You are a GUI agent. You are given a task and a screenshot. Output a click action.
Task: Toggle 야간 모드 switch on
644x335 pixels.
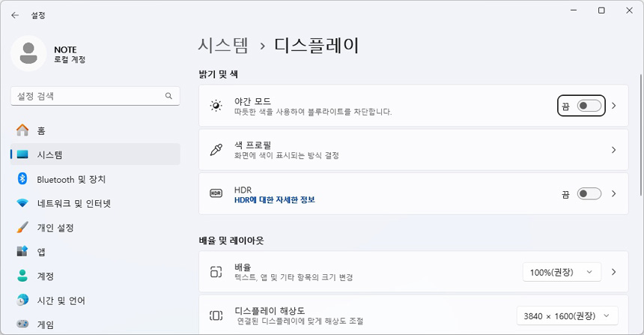click(589, 106)
